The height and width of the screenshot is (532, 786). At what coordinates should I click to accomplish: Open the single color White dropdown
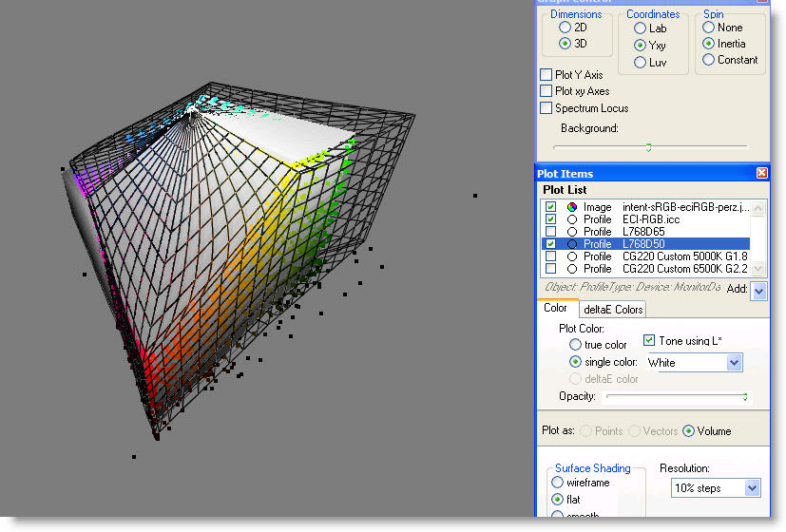pyautogui.click(x=733, y=363)
